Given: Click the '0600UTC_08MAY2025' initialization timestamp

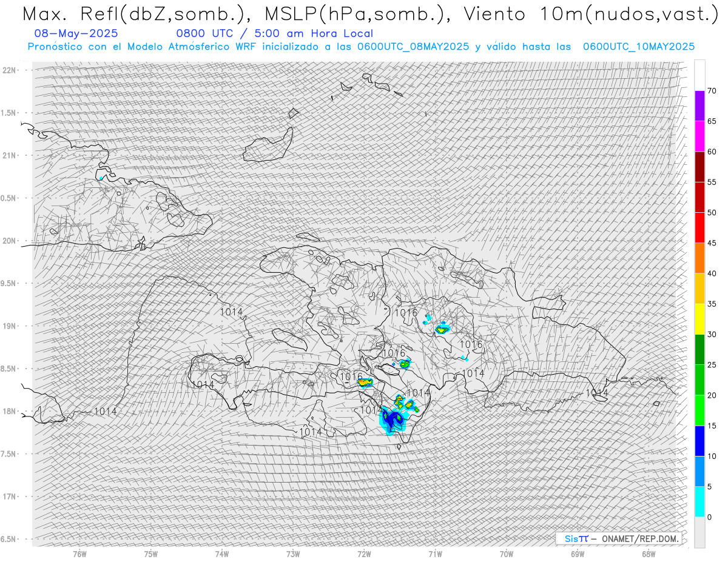Looking at the screenshot, I should coord(413,47).
